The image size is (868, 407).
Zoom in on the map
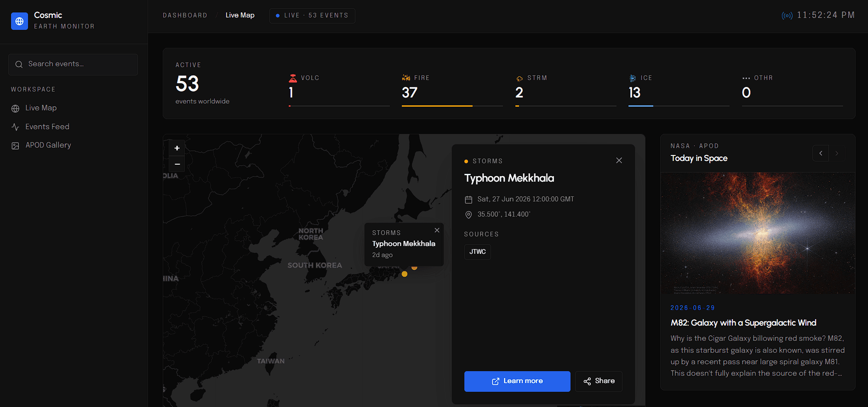click(177, 148)
